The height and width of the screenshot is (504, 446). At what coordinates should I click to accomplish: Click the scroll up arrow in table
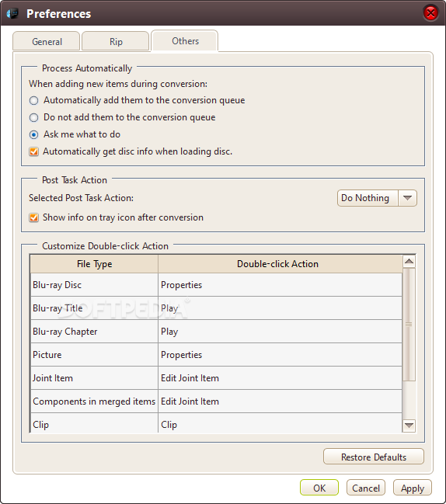coord(409,262)
